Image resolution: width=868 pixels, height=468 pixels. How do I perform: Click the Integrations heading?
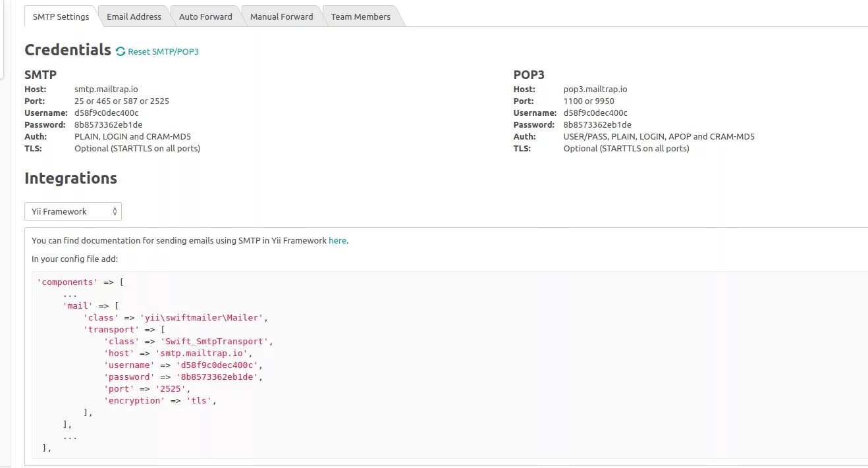tap(70, 178)
